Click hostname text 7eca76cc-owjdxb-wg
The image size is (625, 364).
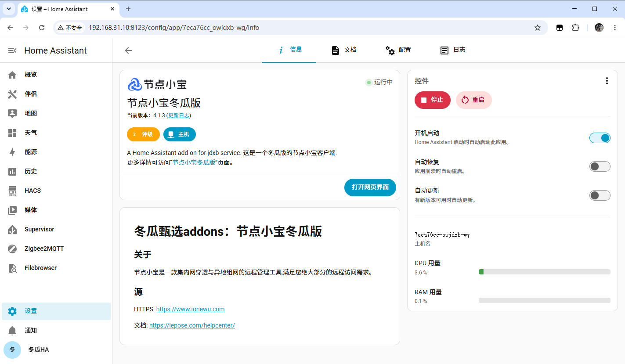click(x=442, y=235)
